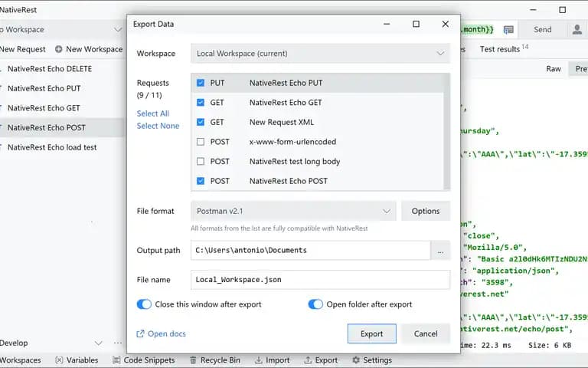This screenshot has height=368, width=588.
Task: Click New Request in the sidebar toolbar
Action: [22, 49]
